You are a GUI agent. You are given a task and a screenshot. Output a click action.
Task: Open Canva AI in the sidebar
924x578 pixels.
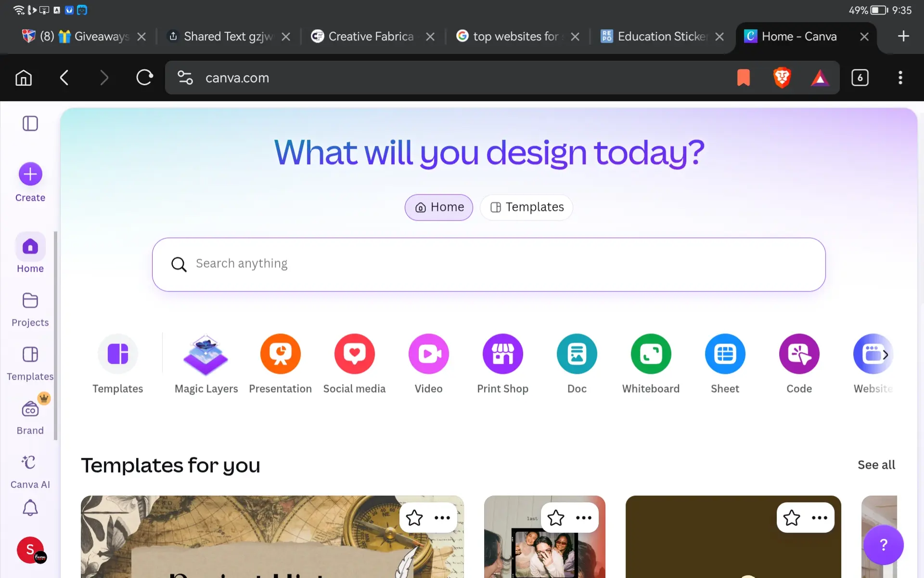click(30, 471)
